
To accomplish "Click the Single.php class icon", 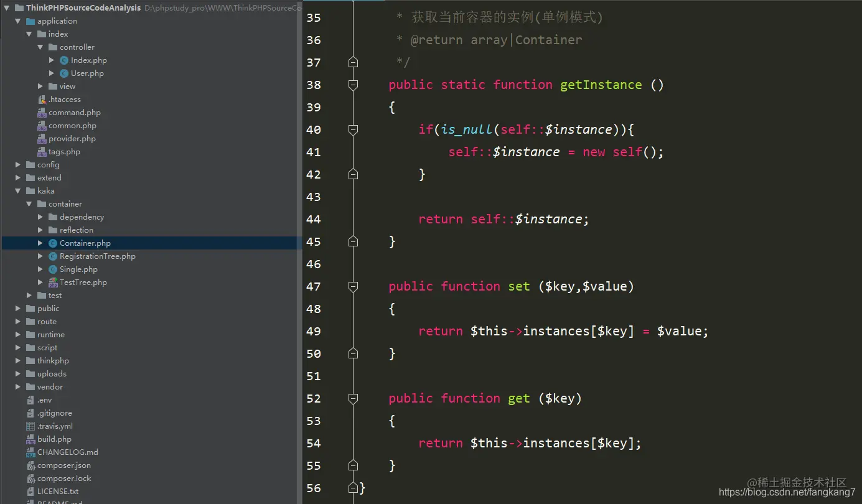I will [53, 269].
